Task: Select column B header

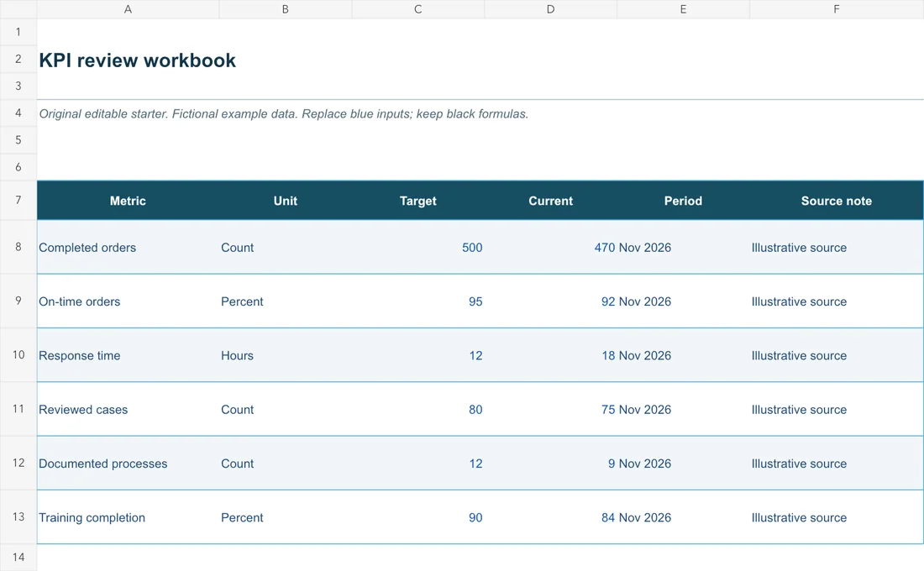Action: pyautogui.click(x=286, y=9)
